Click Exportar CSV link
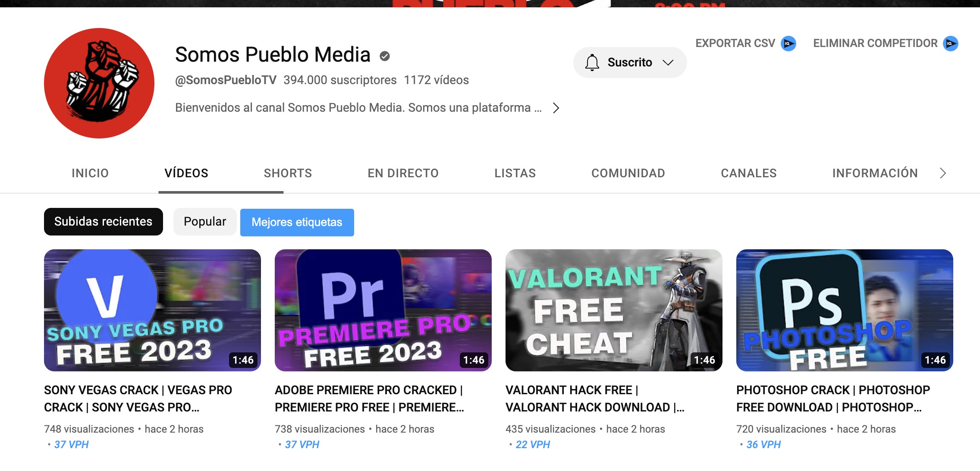Viewport: 980px width, 471px height. (x=735, y=44)
